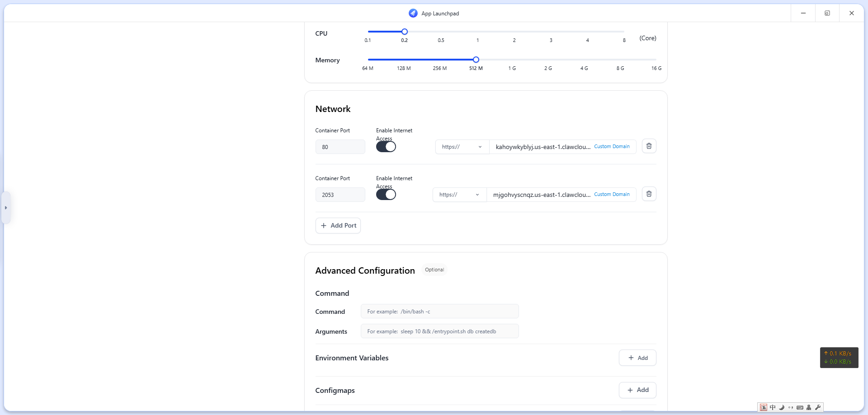Minimize the App Launchpad window
This screenshot has height=415, width=868.
point(803,13)
